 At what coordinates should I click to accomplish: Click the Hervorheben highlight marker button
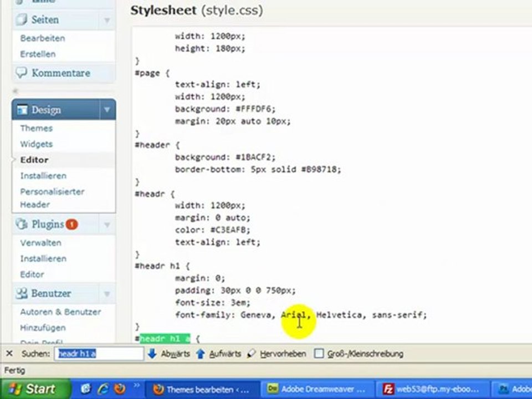(252, 354)
